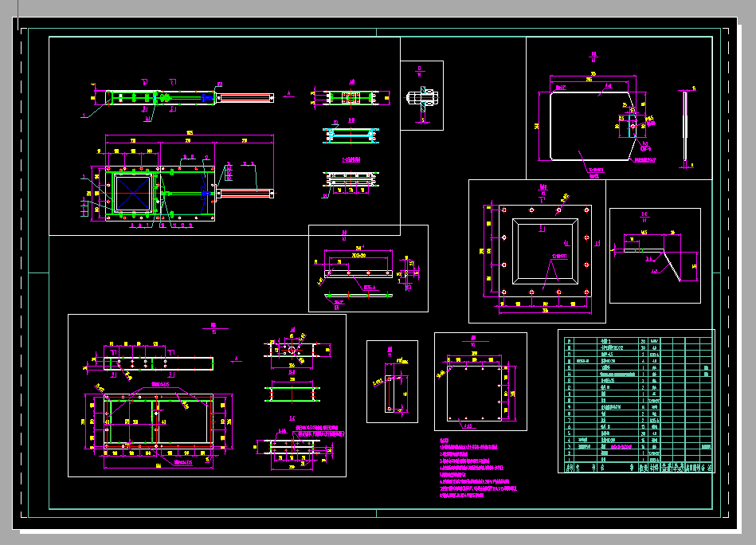Click the long bar detail with four holes
Viewport: 756px width, 545px height.
[x=358, y=273]
